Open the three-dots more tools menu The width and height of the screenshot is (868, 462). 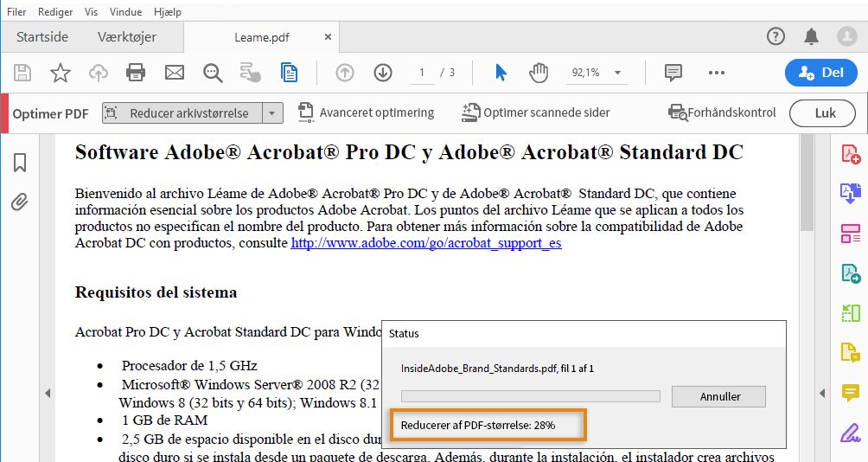[717, 73]
